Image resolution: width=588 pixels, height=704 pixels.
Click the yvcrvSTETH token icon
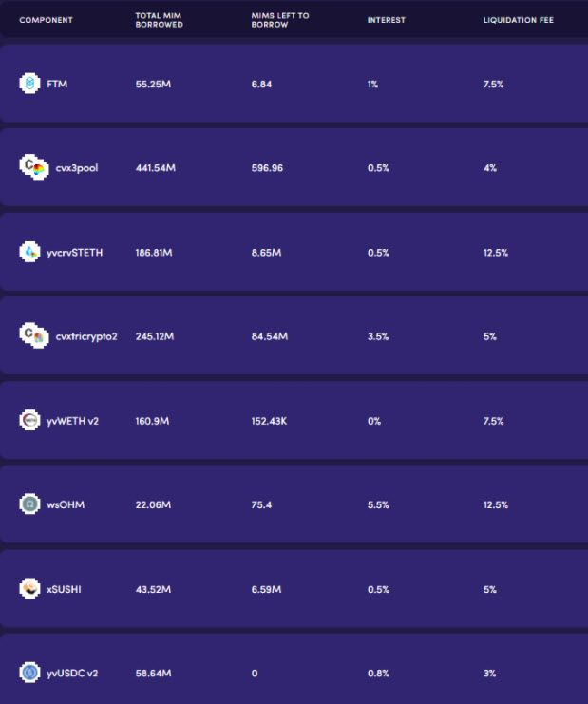point(29,252)
